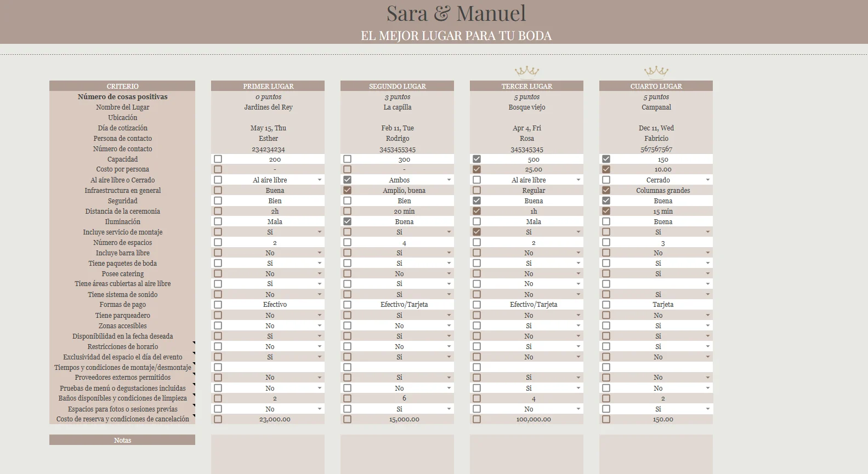
Task: Check the Capacidad box for Jardines del Rey
Action: tap(218, 159)
